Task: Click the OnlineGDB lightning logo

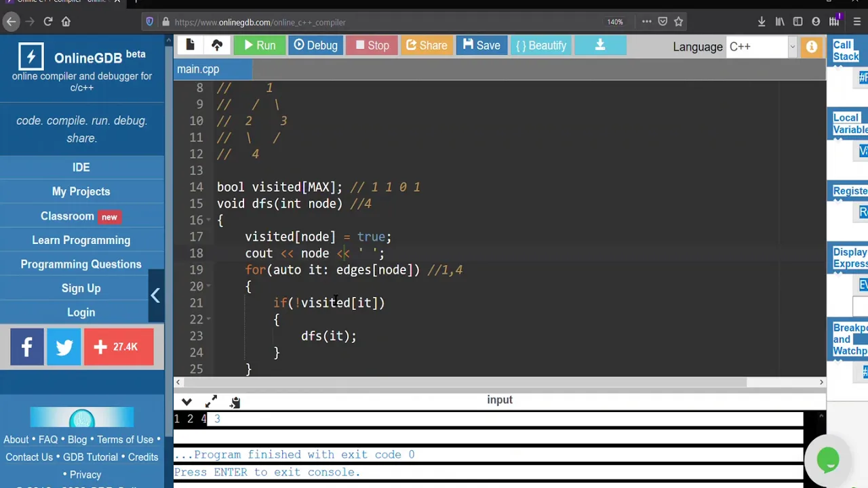Action: tap(31, 57)
